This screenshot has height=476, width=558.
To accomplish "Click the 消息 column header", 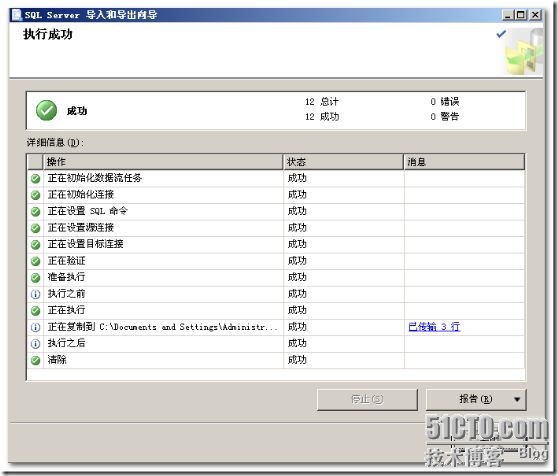I will tap(464, 162).
